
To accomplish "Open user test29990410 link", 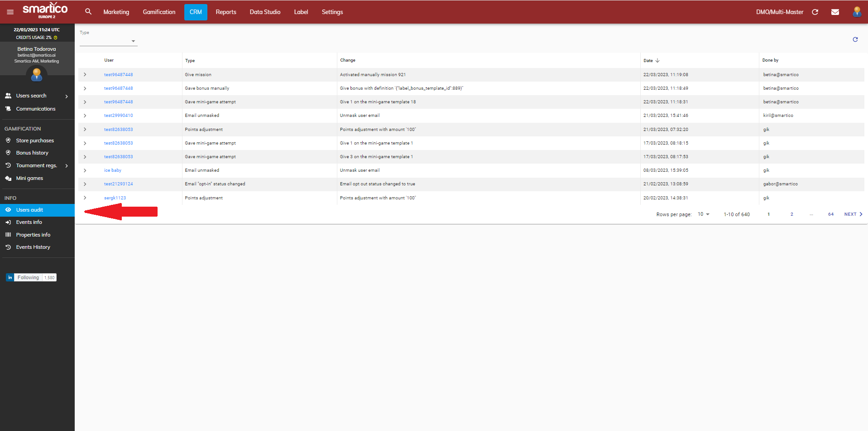I will coord(118,116).
